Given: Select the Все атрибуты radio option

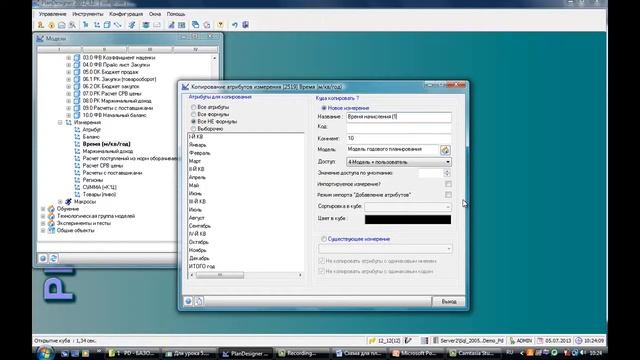Looking at the screenshot, I should coord(193,107).
